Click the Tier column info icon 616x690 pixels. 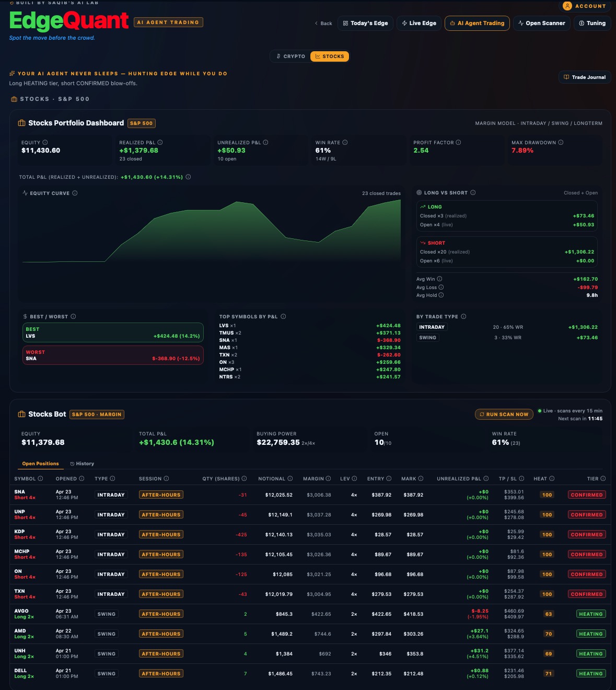pyautogui.click(x=602, y=478)
